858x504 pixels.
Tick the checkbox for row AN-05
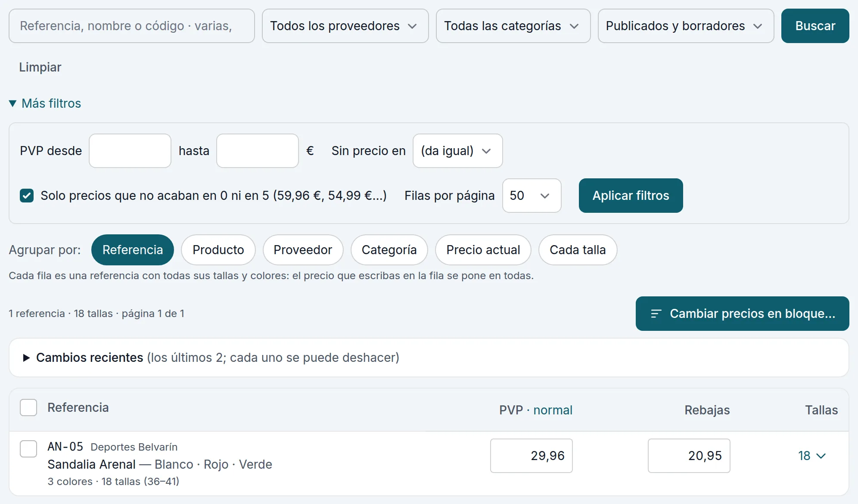tap(28, 449)
